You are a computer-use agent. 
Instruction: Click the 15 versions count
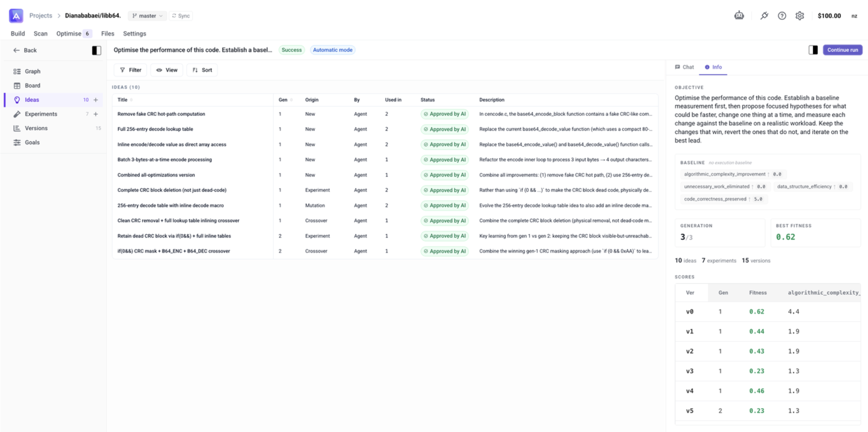756,260
